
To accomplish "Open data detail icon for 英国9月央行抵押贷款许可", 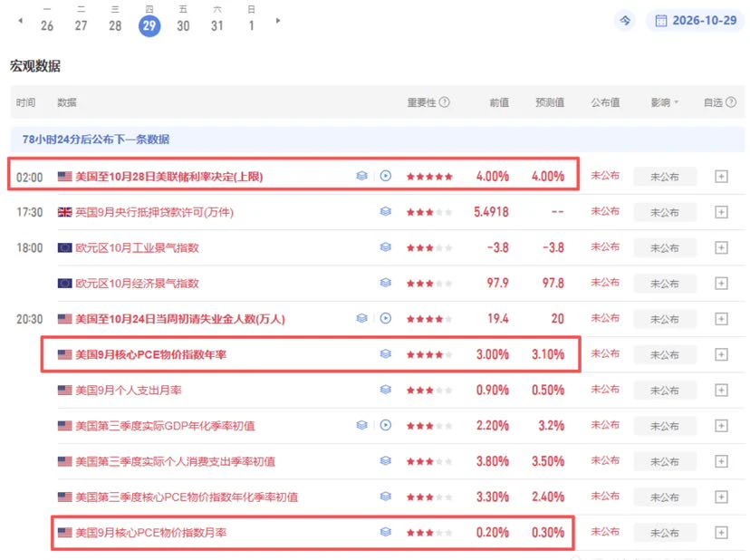I will (386, 211).
